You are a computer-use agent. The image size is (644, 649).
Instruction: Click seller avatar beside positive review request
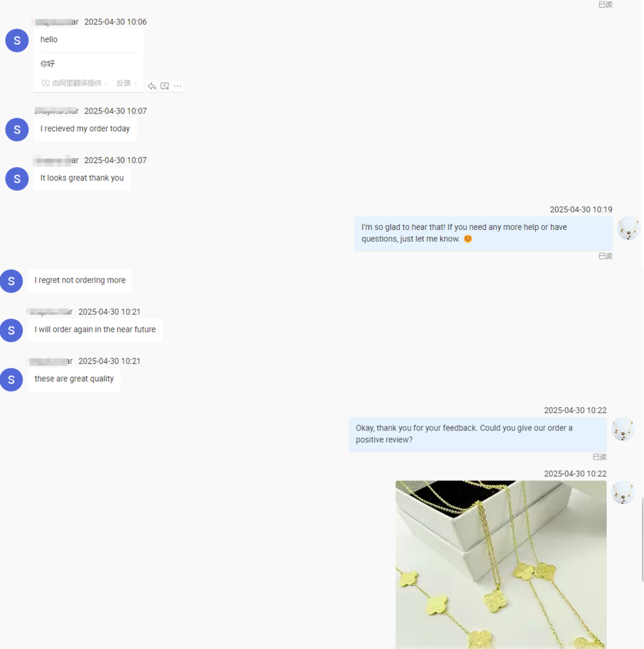tap(623, 429)
